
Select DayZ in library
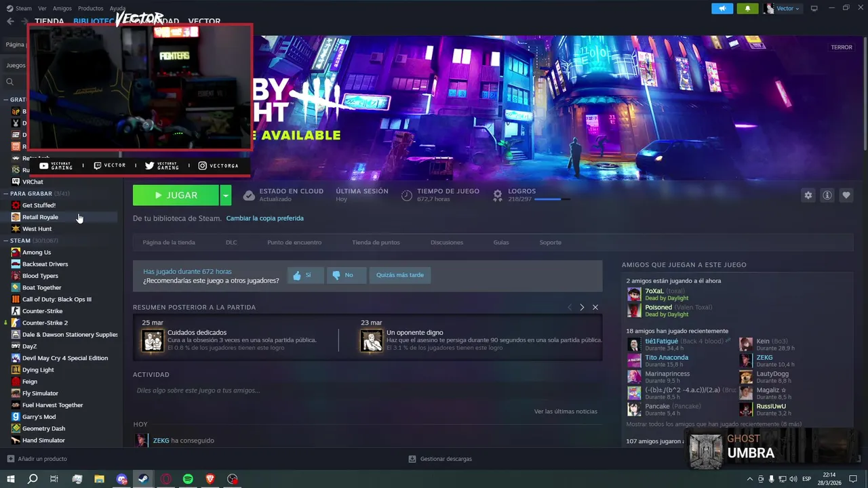point(29,346)
